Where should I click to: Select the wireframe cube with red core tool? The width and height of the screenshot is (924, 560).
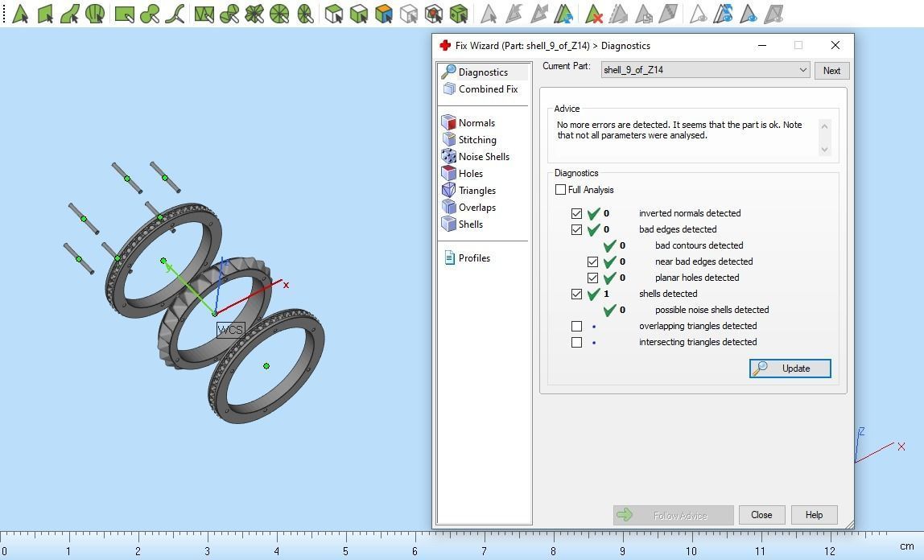tap(434, 14)
